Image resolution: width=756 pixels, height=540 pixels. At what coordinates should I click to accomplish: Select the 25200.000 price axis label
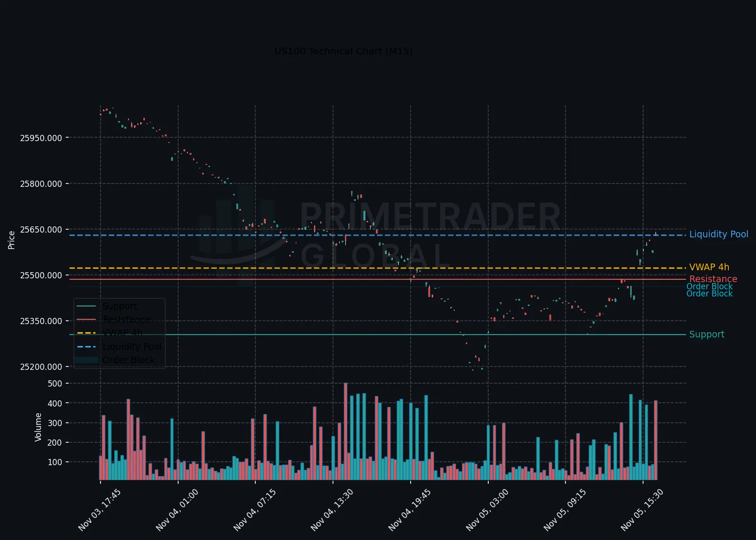point(41,367)
